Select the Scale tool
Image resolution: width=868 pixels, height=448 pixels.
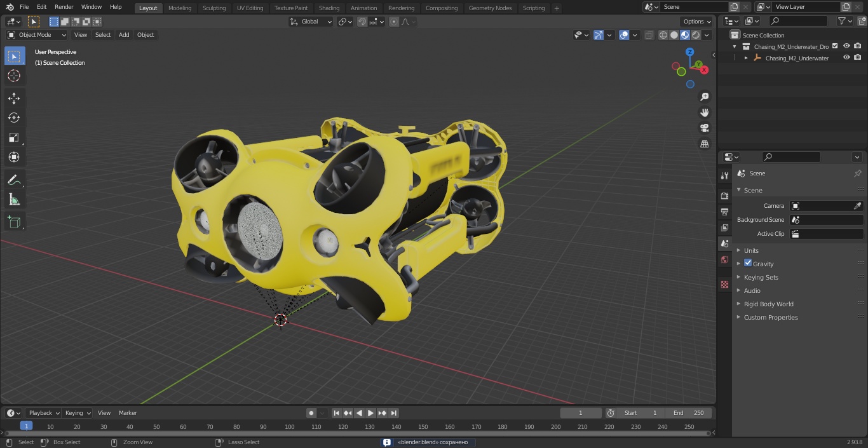pyautogui.click(x=14, y=137)
